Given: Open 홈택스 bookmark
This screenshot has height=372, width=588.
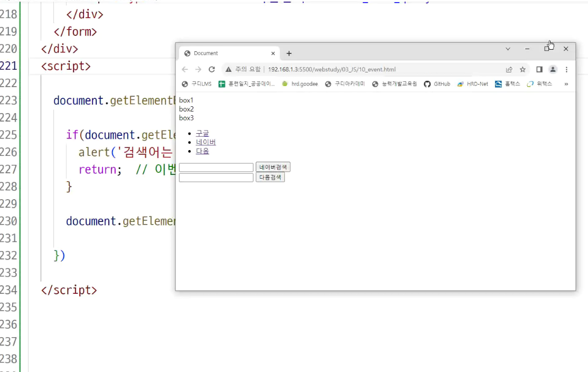Looking at the screenshot, I should click(x=507, y=84).
